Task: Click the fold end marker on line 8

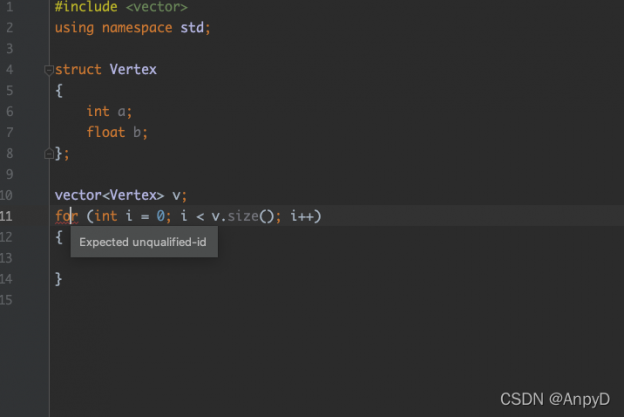Action: 48,154
